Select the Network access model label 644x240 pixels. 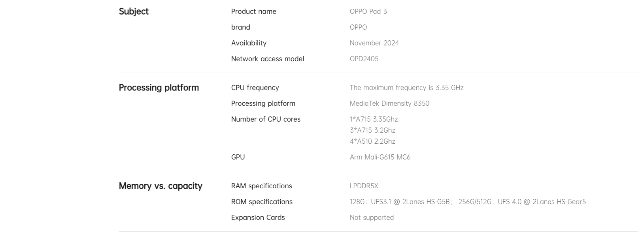(268, 59)
